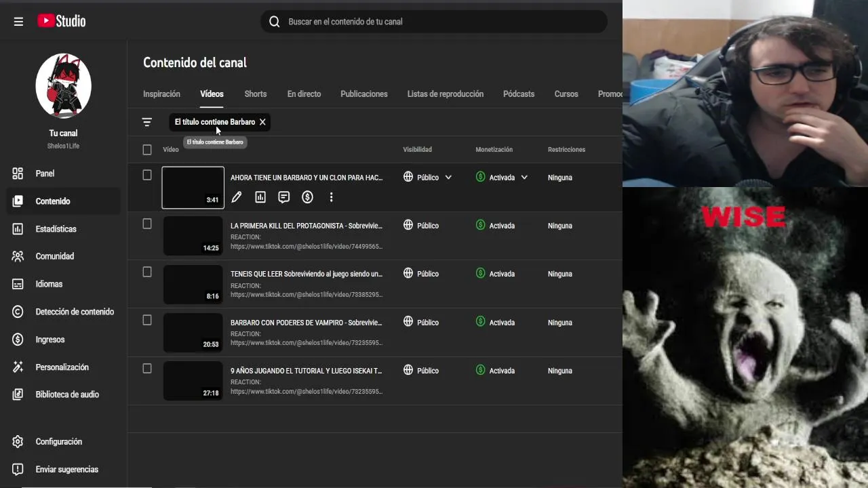The image size is (868, 488).
Task: Open the Listas de reproducción tab
Action: click(446, 94)
